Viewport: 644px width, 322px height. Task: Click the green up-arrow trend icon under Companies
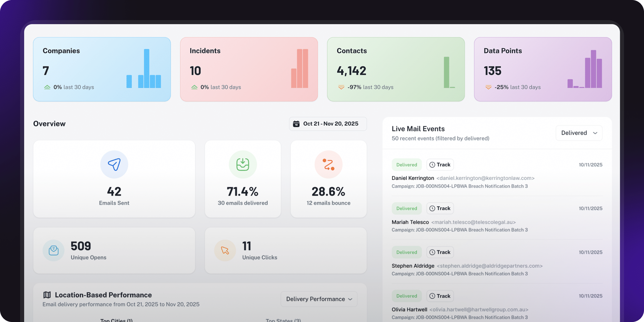[x=47, y=87]
